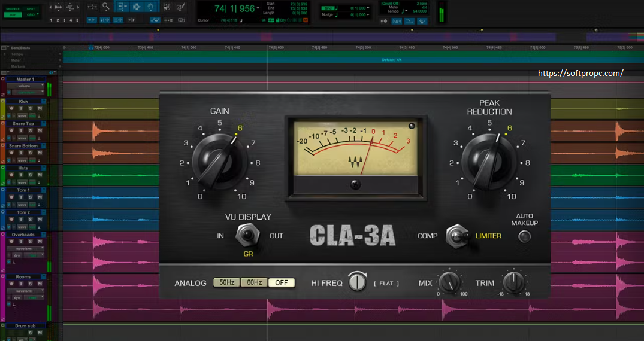
Task: Click the 94.0000 tempo value
Action: tap(419, 11)
